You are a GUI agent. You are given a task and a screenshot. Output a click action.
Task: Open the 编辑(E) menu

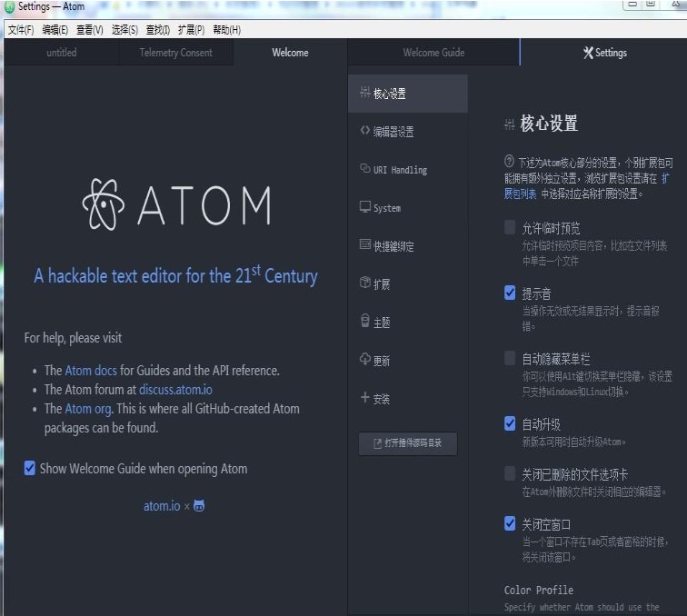click(55, 30)
